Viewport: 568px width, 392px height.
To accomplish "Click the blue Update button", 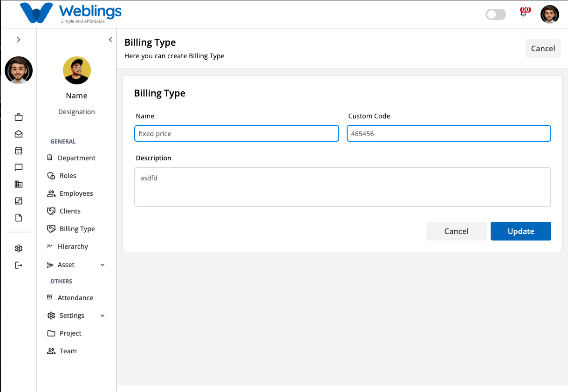I will pos(521,231).
